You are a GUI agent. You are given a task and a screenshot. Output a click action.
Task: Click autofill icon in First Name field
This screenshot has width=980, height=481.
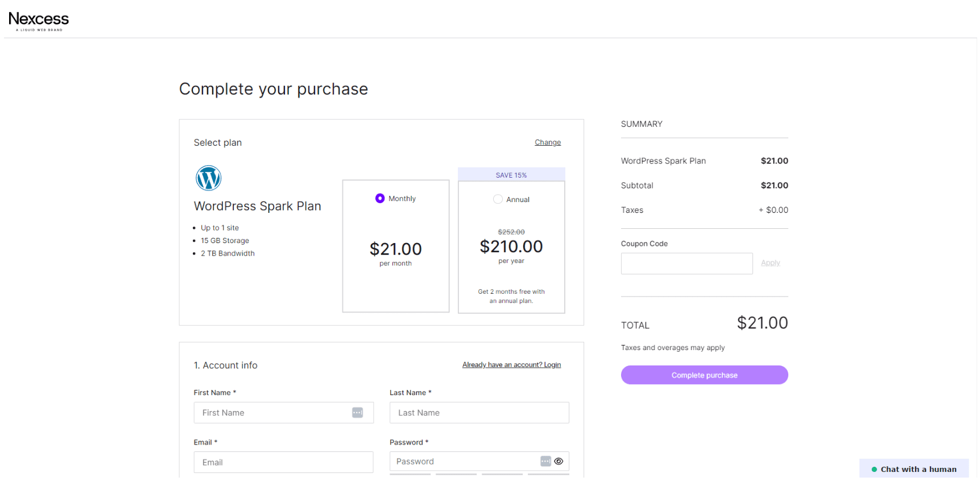click(x=357, y=413)
